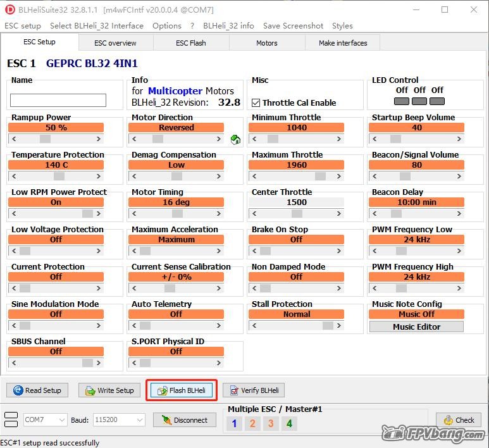Decrease SBUS Channel left arrow
The height and width of the screenshot is (448, 489).
tap(14, 363)
